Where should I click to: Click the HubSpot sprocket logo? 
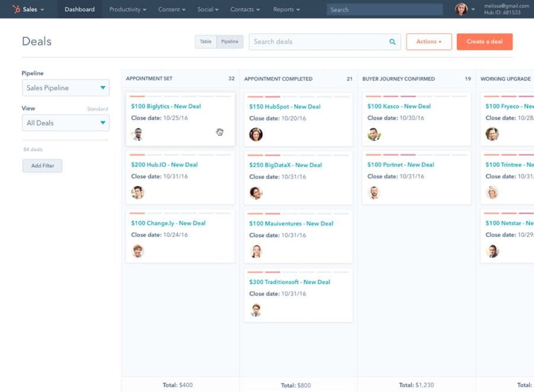(16, 9)
